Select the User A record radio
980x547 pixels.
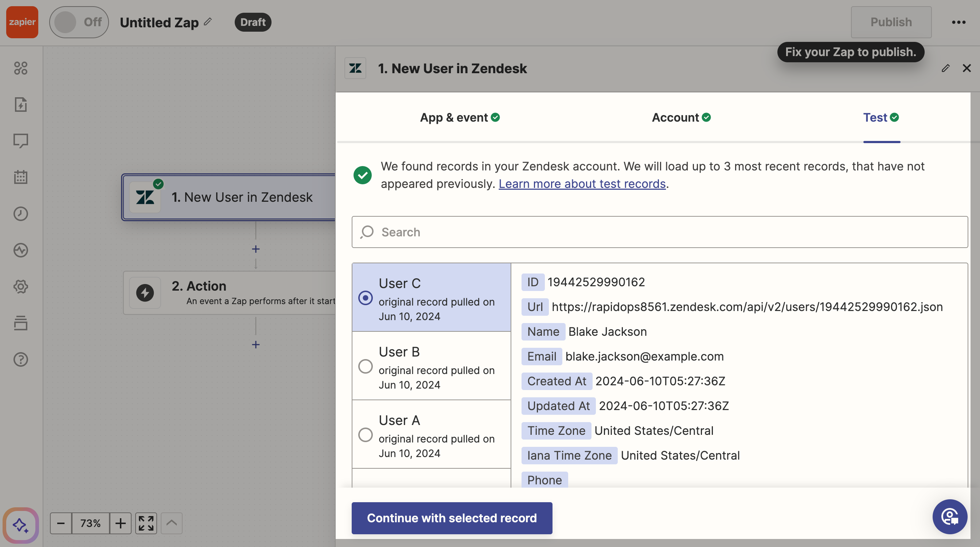tap(365, 434)
